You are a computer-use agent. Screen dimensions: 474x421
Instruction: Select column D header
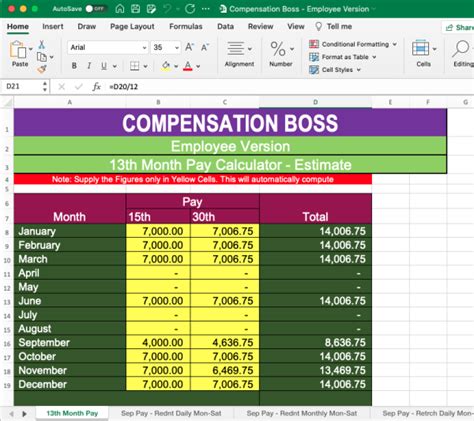click(315, 102)
